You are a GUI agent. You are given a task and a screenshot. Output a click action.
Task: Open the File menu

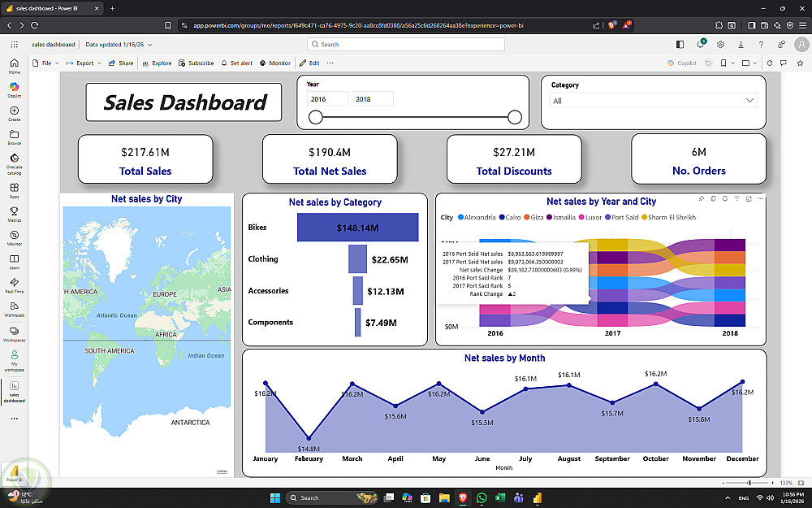45,63
